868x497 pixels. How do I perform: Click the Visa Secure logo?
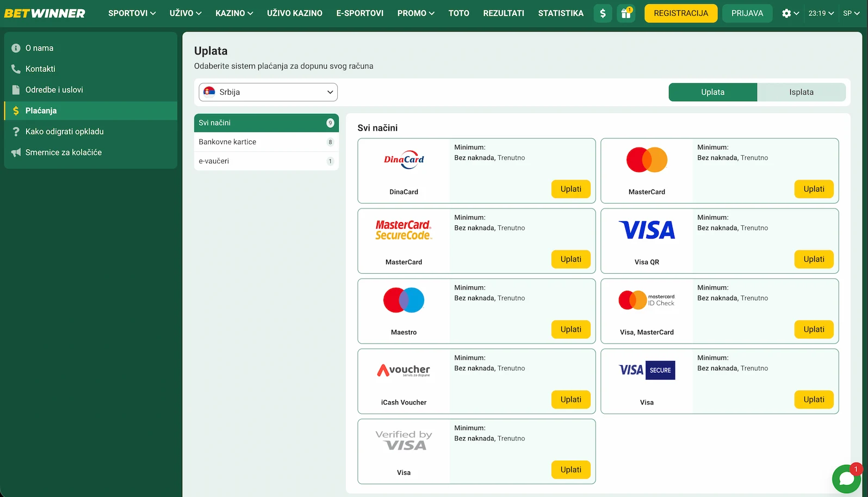[x=647, y=370]
